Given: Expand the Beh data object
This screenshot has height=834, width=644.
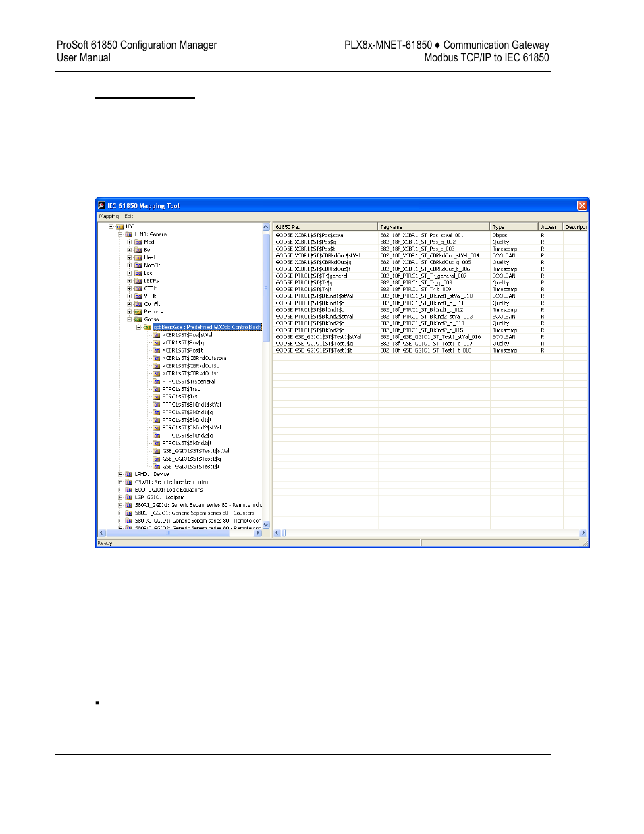Looking at the screenshot, I should [x=130, y=250].
